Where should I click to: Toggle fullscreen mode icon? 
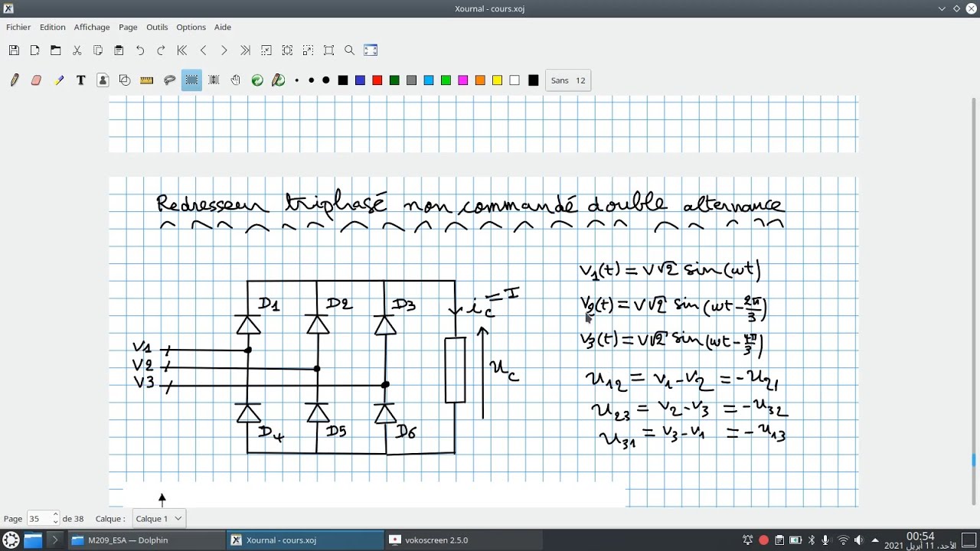click(x=371, y=51)
